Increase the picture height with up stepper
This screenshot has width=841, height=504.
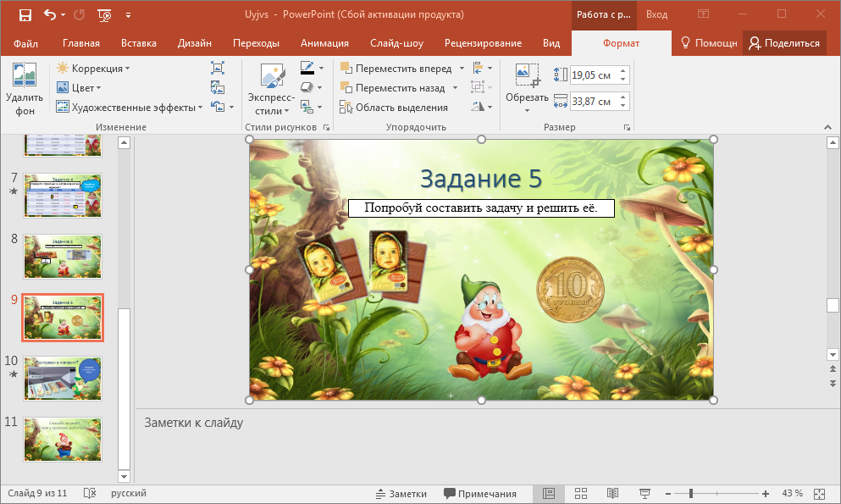pyautogui.click(x=622, y=71)
